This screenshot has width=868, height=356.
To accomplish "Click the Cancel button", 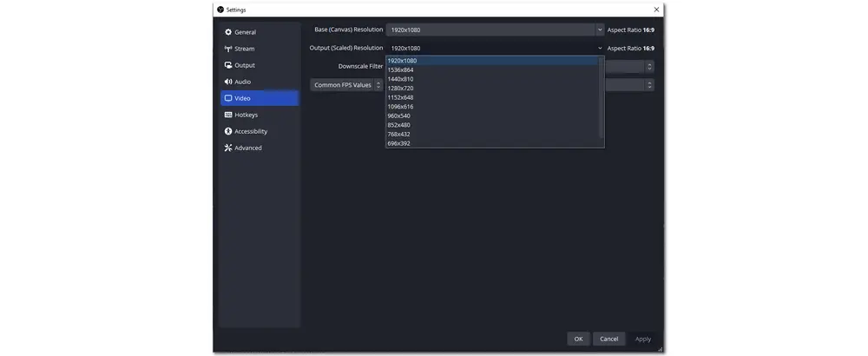I will 609,339.
